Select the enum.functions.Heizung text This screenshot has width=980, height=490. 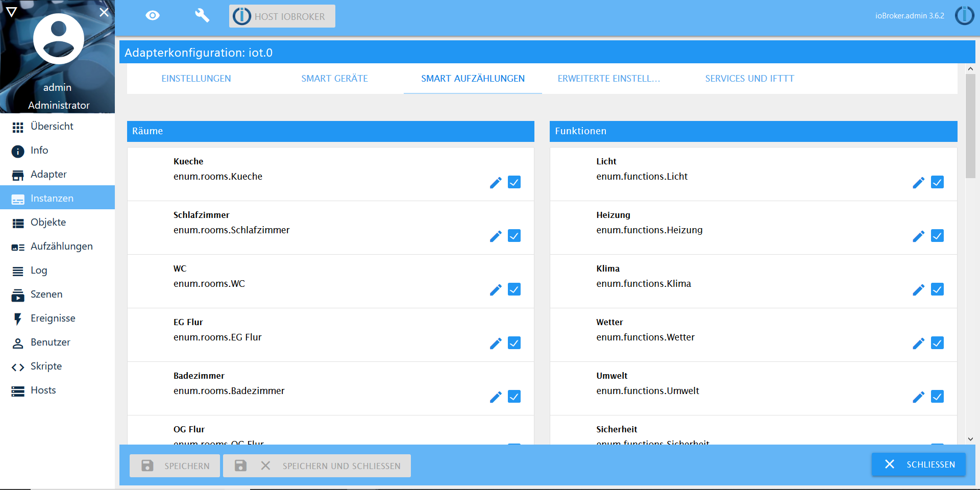[649, 230]
